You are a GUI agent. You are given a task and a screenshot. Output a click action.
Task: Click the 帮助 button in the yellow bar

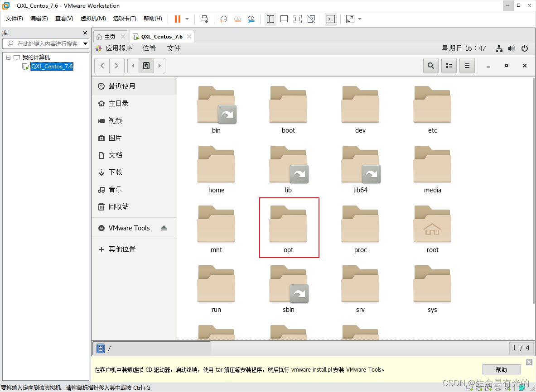[x=502, y=370]
